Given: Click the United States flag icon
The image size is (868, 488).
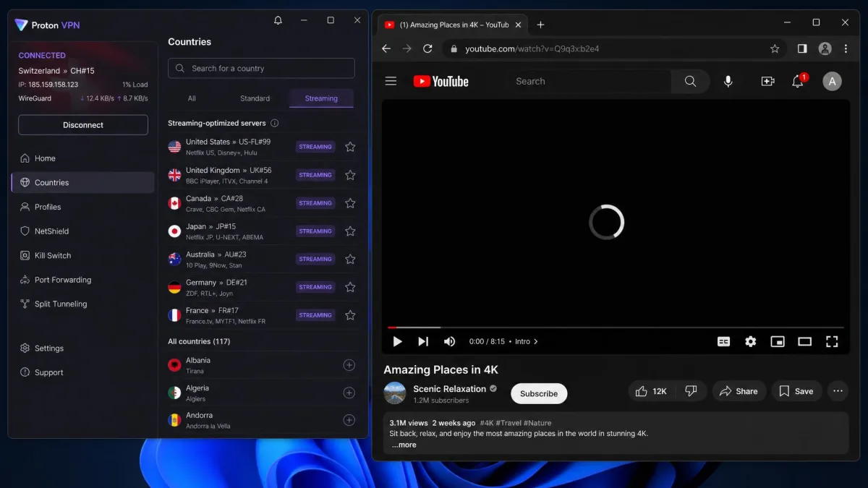Looking at the screenshot, I should (174, 147).
